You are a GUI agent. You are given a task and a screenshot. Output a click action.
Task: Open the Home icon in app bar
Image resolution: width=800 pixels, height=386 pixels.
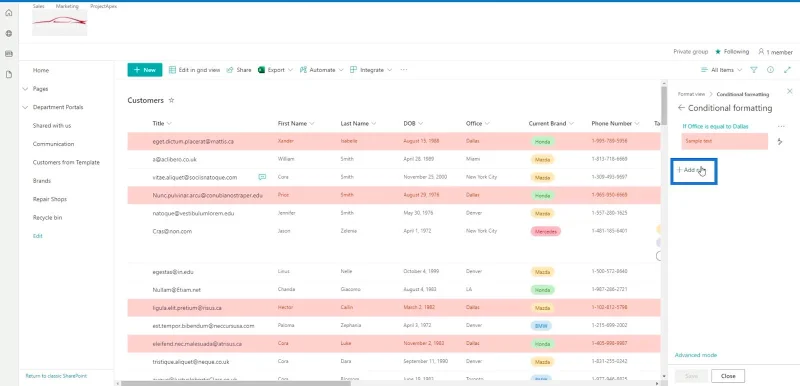coord(9,13)
